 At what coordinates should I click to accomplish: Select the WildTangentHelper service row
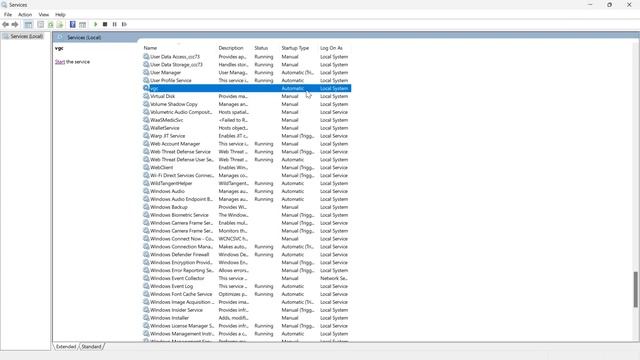[x=247, y=183]
